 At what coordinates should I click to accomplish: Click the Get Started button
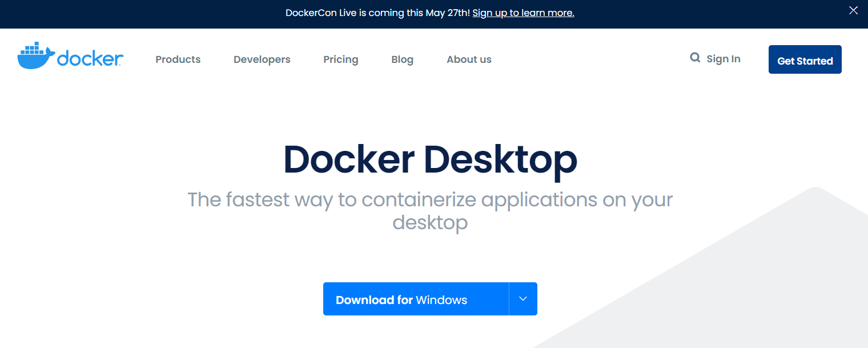pyautogui.click(x=805, y=59)
